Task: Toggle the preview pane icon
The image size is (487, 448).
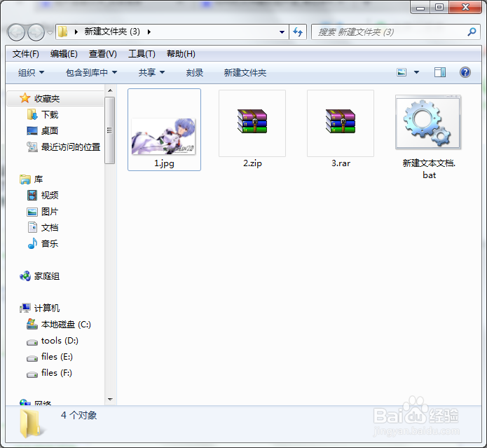Action: click(x=440, y=72)
